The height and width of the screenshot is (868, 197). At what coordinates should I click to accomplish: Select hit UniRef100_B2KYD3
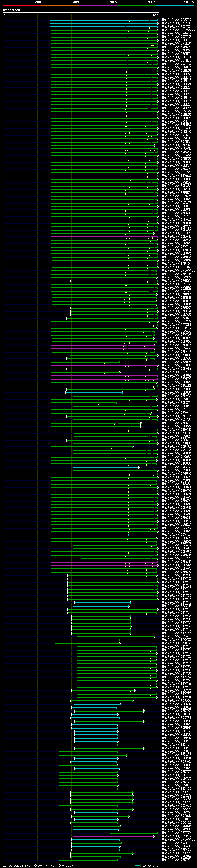coord(177,714)
